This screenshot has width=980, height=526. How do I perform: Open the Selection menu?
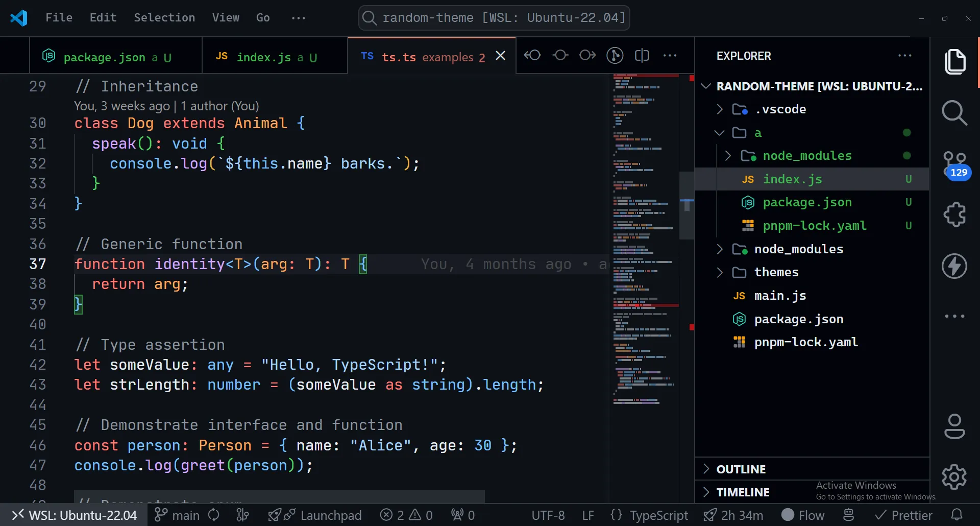164,18
